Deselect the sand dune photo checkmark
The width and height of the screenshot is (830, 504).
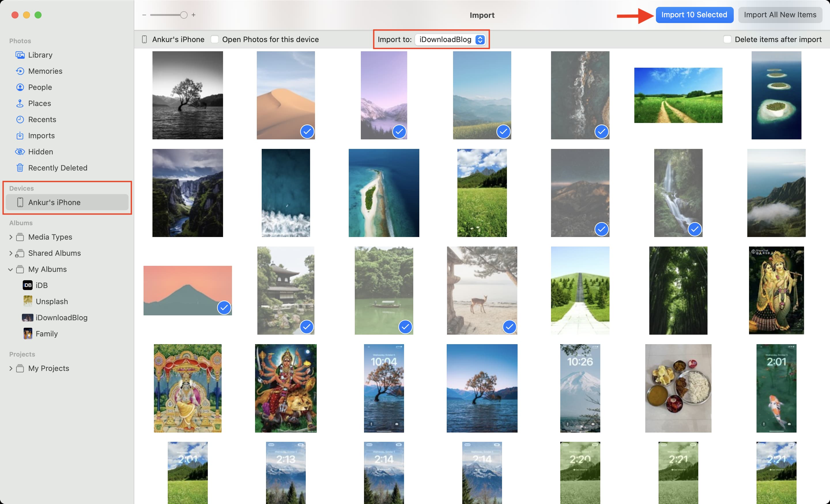307,132
